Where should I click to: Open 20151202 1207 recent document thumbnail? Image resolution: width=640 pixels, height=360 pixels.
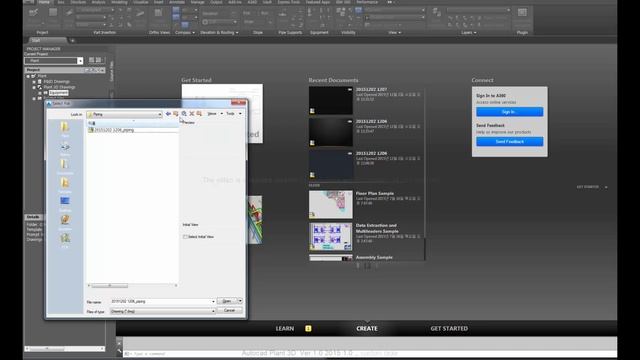(331, 100)
